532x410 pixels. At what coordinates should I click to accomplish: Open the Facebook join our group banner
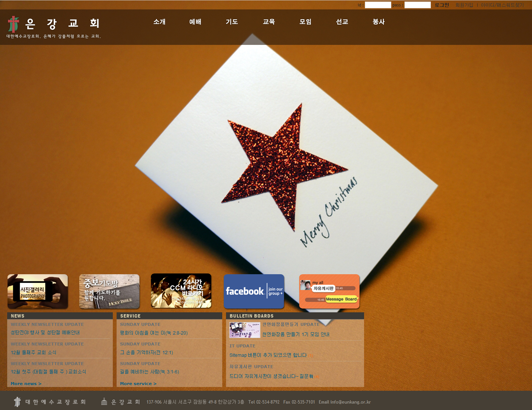coord(254,291)
